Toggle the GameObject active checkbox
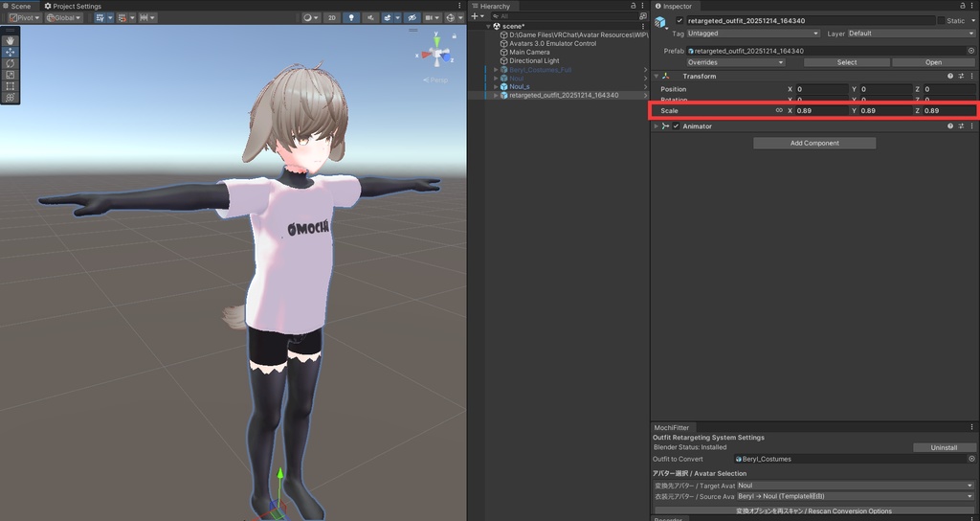Image resolution: width=980 pixels, height=521 pixels. (x=679, y=21)
